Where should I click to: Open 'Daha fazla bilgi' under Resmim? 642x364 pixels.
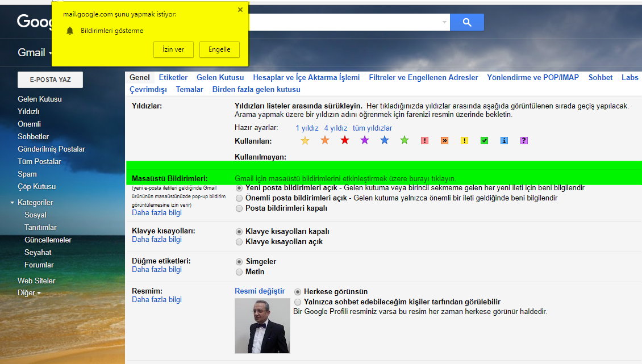click(157, 299)
